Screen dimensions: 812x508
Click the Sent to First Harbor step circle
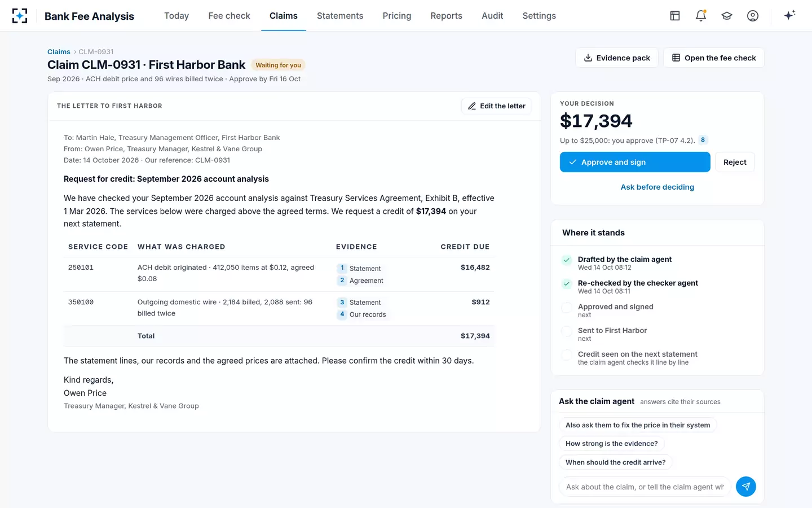(567, 331)
